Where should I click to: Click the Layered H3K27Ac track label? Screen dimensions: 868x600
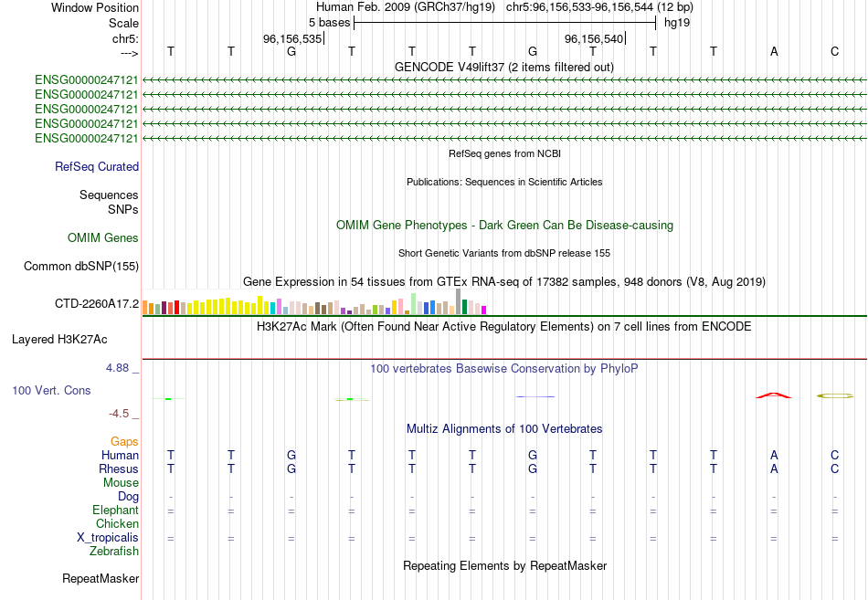click(59, 340)
